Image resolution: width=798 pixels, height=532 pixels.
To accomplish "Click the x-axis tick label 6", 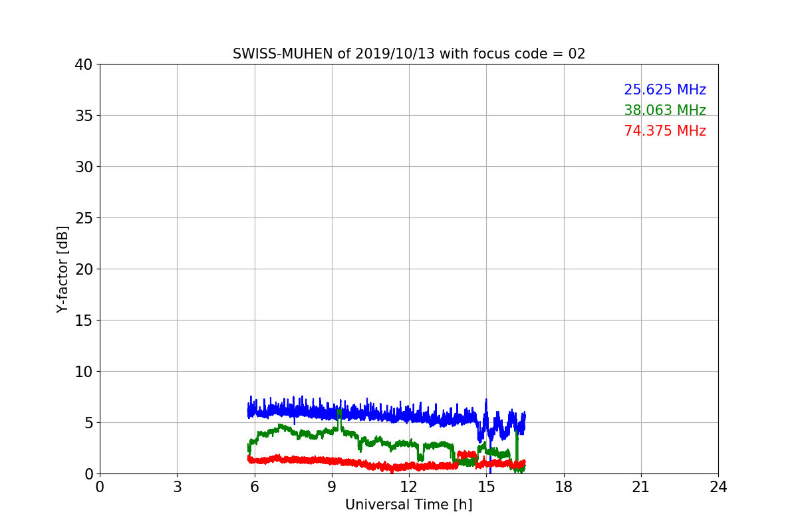I will [255, 487].
